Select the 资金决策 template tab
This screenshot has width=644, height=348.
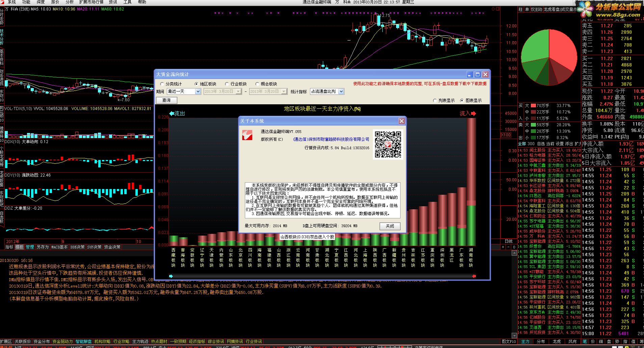(112, 247)
